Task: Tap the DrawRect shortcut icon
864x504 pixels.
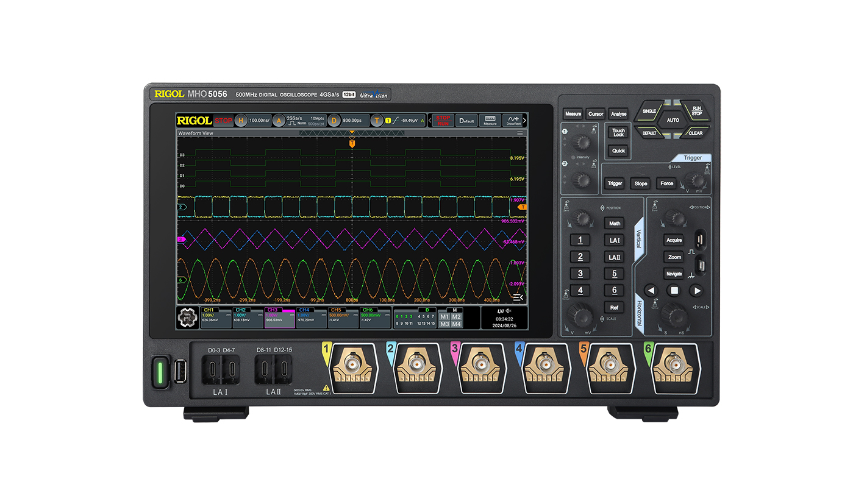Action: (513, 121)
